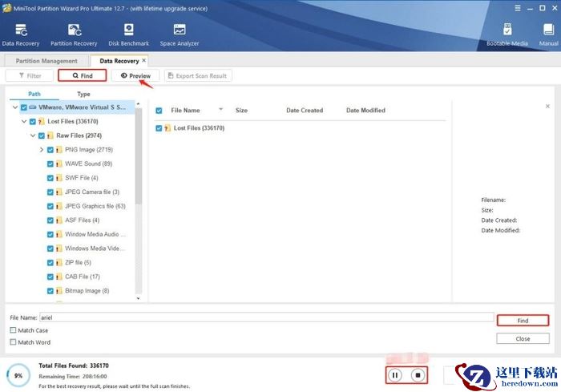Open the Data Recovery tool
Screen dimensions: 561x392
pyautogui.click(x=21, y=34)
